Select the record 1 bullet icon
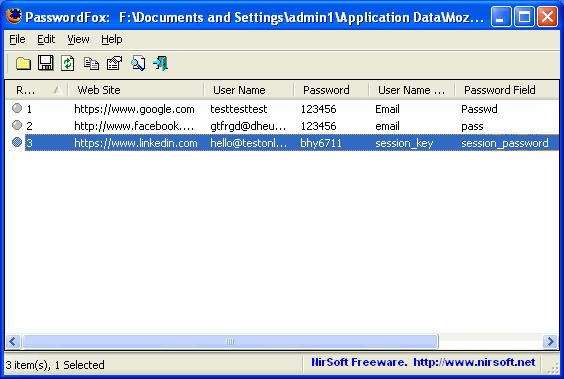 point(17,108)
